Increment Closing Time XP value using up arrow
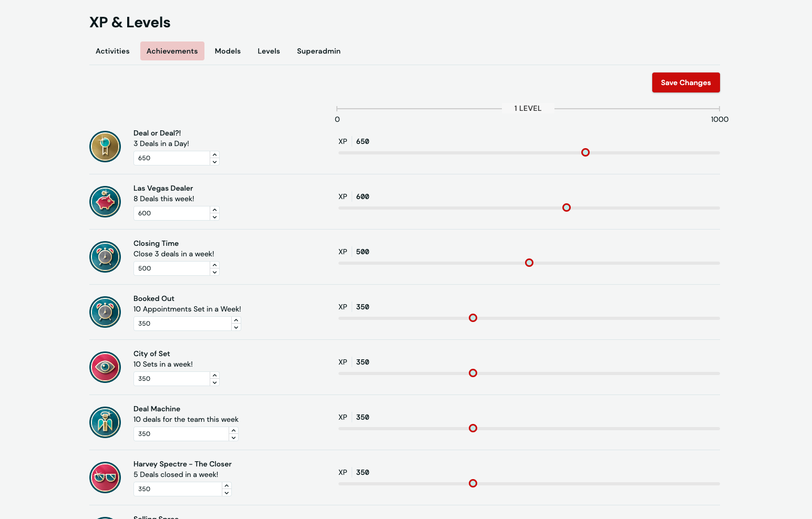812x519 pixels. (214, 265)
